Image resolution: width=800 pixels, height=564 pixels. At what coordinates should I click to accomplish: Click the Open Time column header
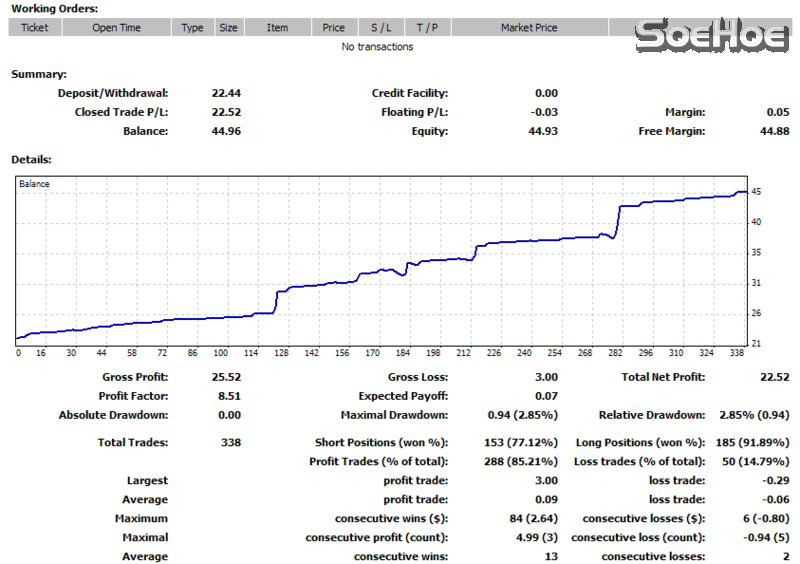[x=117, y=28]
